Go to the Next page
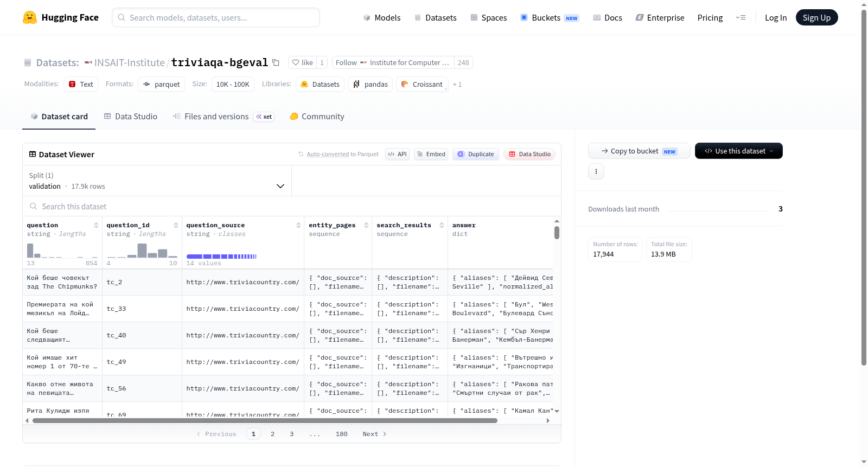This screenshot has height=467, width=868. click(x=374, y=434)
